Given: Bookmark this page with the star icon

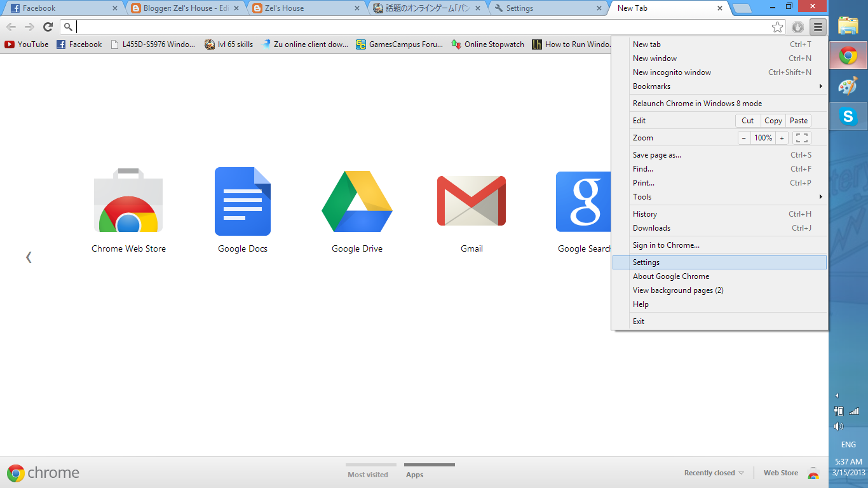Looking at the screenshot, I should click(x=777, y=27).
